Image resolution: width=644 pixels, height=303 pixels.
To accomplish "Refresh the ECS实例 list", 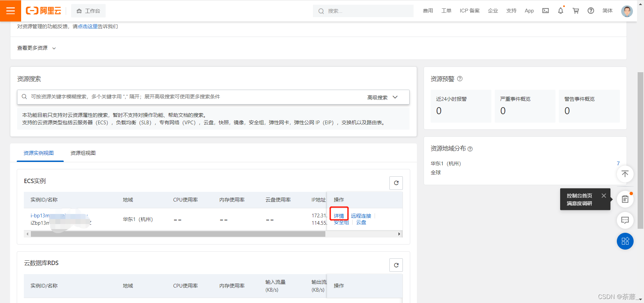I will tap(396, 183).
